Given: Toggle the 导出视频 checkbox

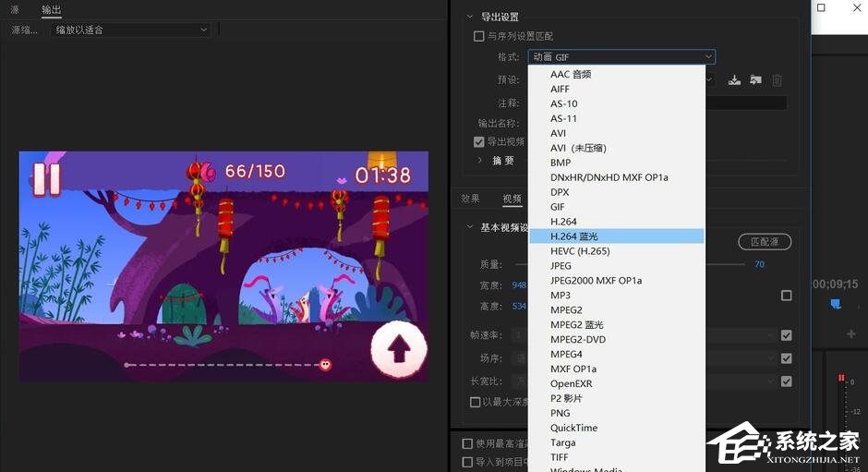Looking at the screenshot, I should tap(479, 142).
